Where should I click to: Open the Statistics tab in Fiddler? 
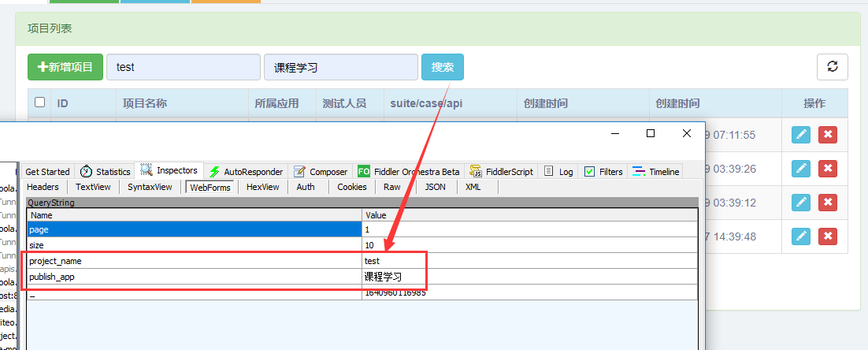[x=106, y=172]
